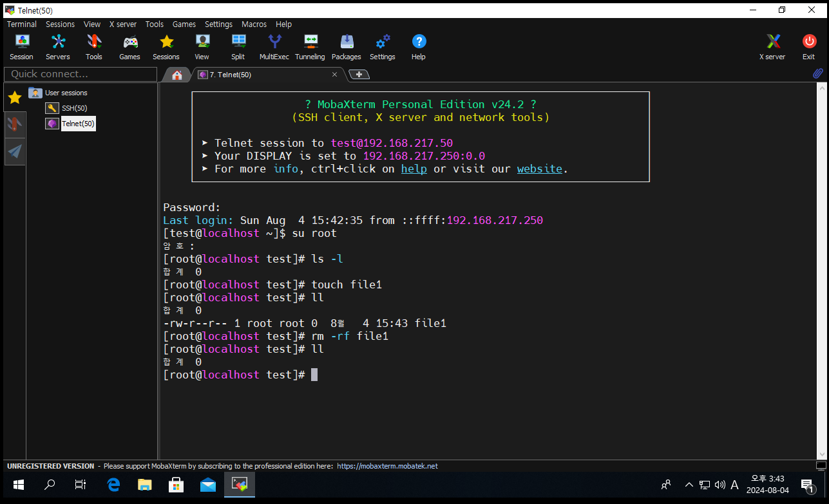Open Task View on taskbar

(81, 485)
